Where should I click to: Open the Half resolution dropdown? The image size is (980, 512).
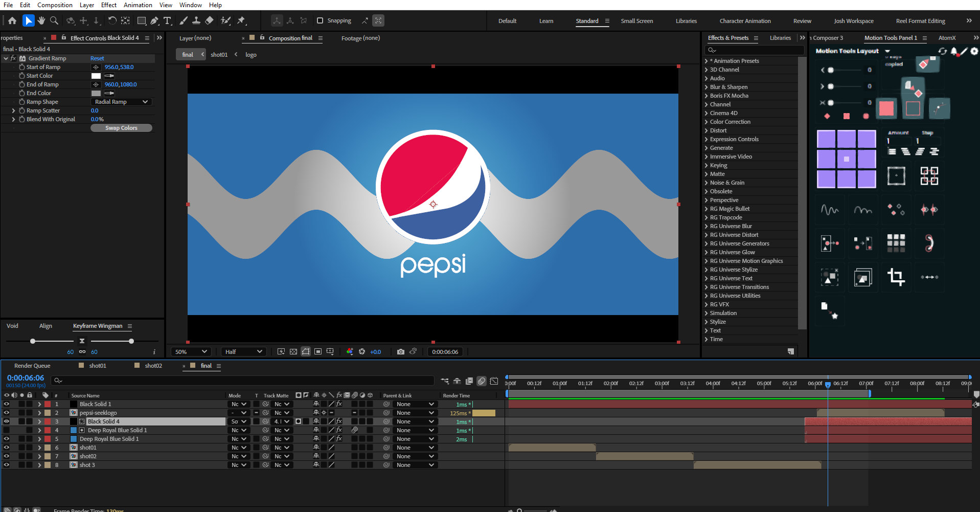243,352
